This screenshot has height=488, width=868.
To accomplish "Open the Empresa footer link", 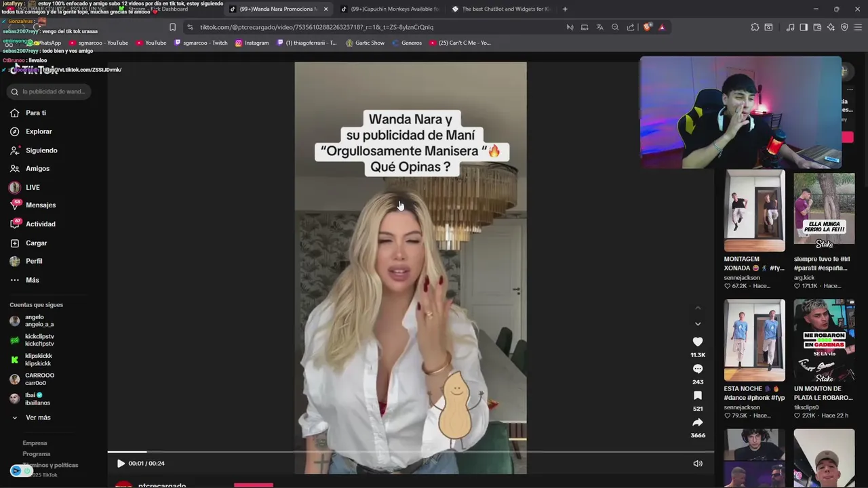I will pyautogui.click(x=35, y=443).
